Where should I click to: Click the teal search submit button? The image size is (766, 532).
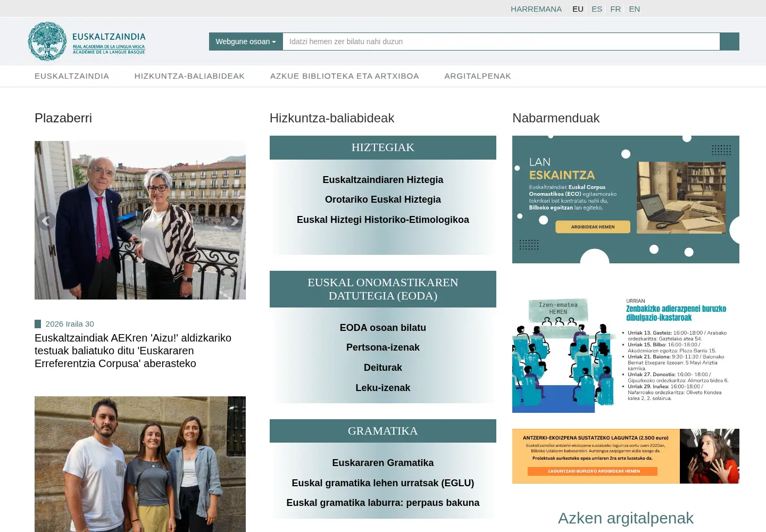coord(729,41)
